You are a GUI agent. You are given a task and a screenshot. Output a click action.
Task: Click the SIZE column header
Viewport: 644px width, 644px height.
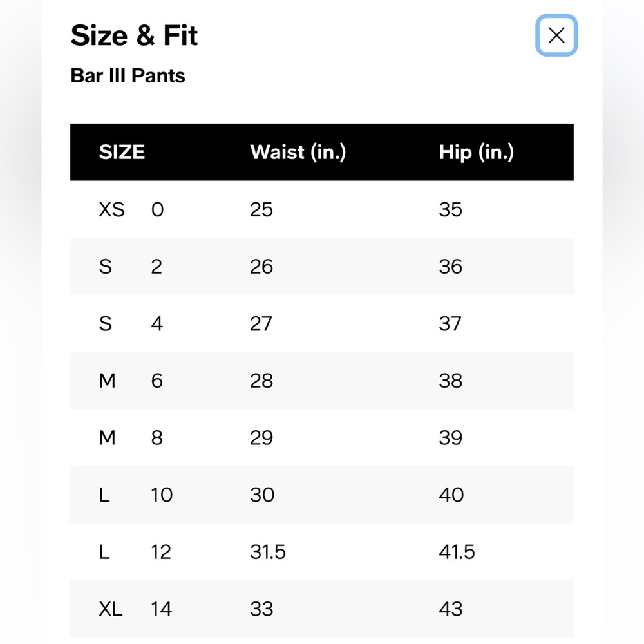coord(122,152)
